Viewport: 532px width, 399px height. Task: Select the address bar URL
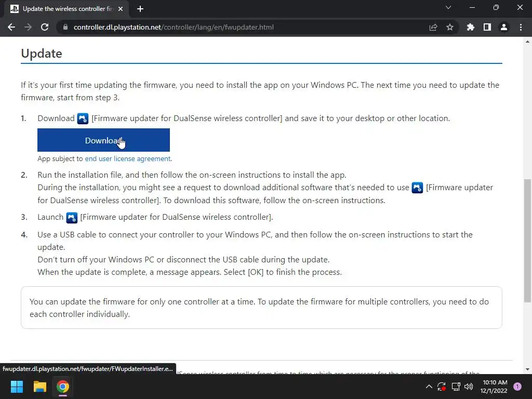(x=174, y=27)
